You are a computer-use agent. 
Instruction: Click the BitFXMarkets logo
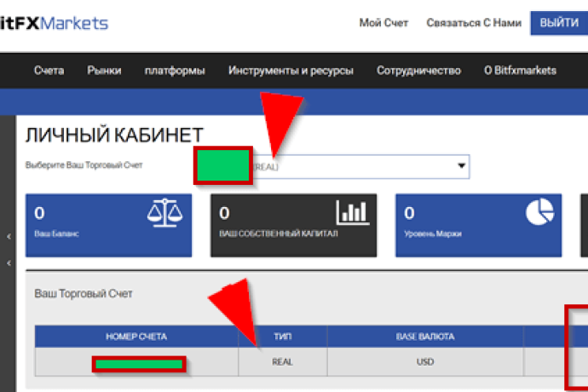click(54, 23)
